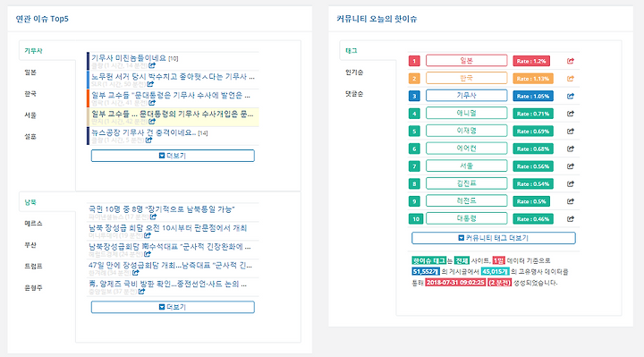This screenshot has width=644, height=357.
Task: Select the 일본 tab in related issues
Action: (x=30, y=72)
